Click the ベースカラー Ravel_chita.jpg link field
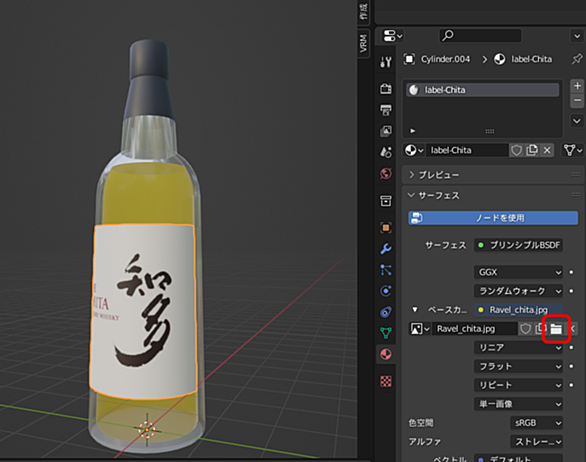 518,310
